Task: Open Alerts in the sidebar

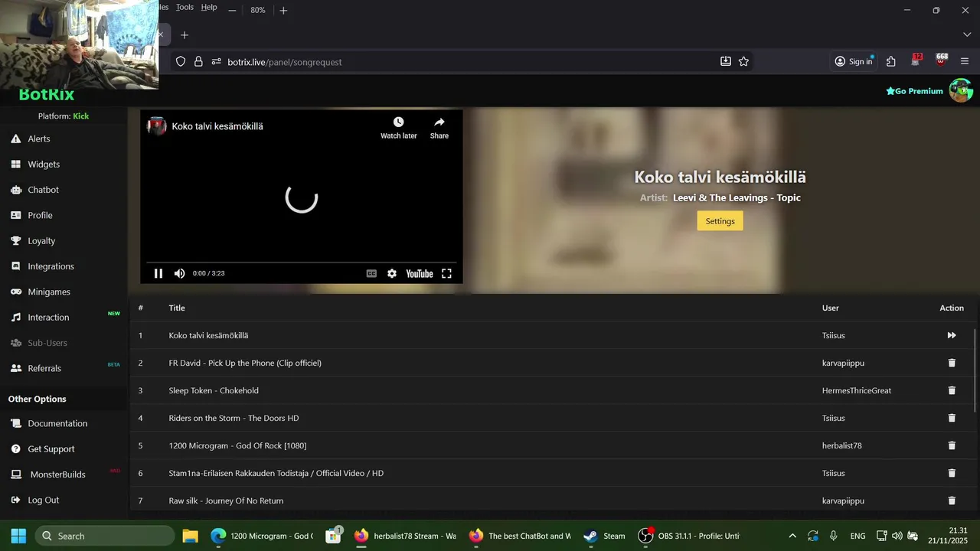Action: click(38, 139)
